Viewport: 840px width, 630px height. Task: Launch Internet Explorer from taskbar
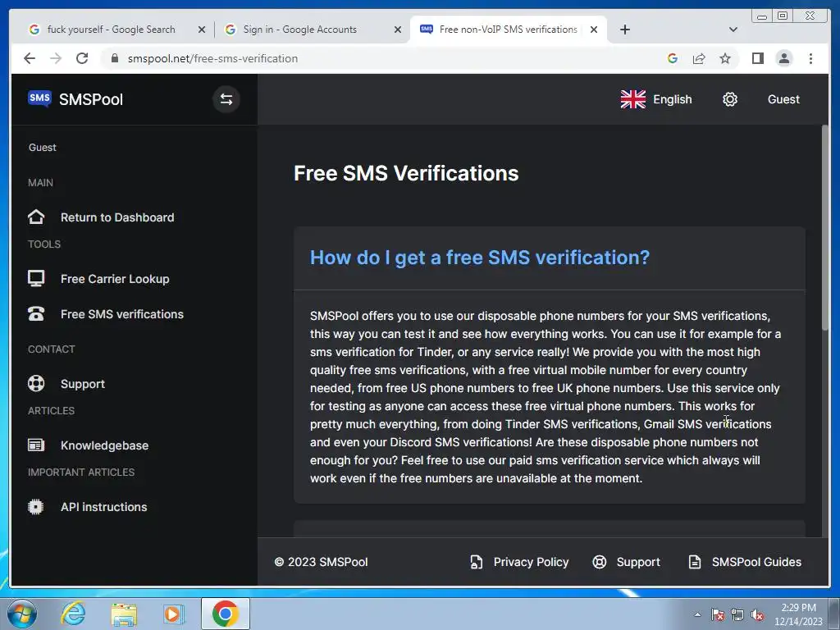[x=73, y=614]
